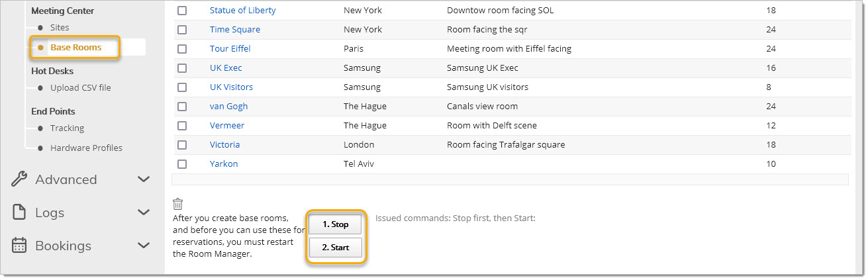Expand the Advanced section chevron
The width and height of the screenshot is (868, 280).
pyautogui.click(x=144, y=179)
